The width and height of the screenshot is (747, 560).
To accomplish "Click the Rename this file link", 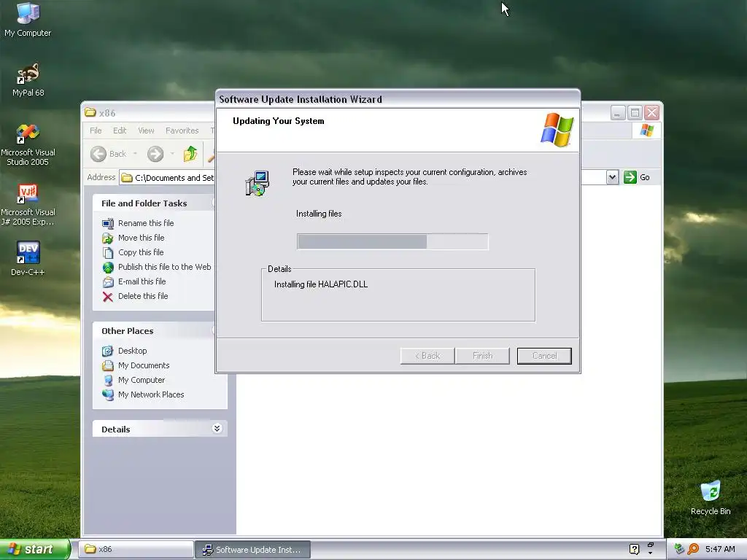I will point(146,223).
